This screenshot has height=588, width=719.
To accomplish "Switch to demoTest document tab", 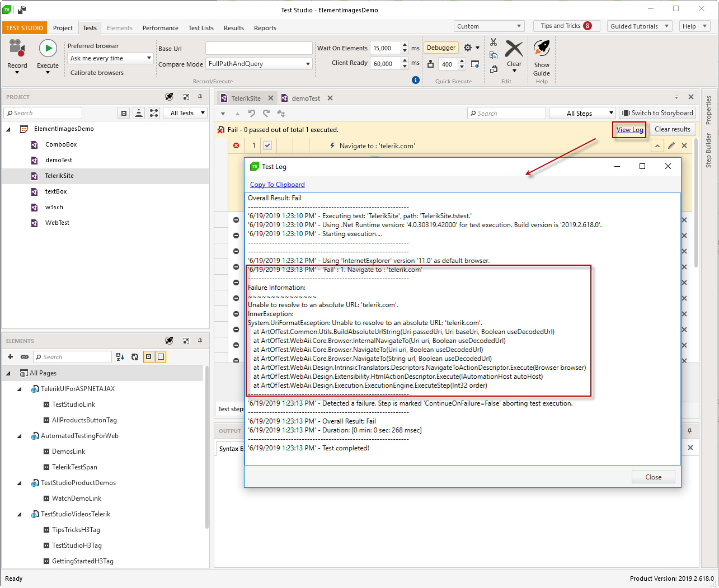I will [306, 98].
